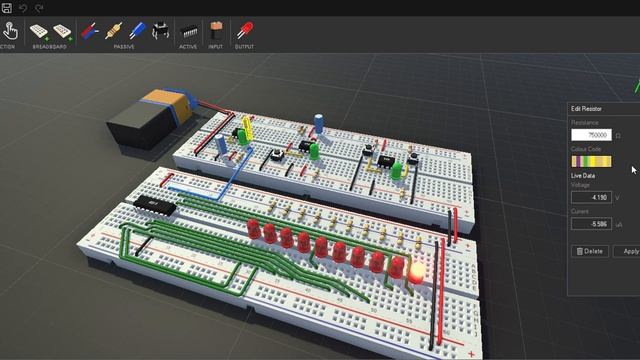Click the Live Data heading
Screen dimensions: 640x360
point(583,176)
